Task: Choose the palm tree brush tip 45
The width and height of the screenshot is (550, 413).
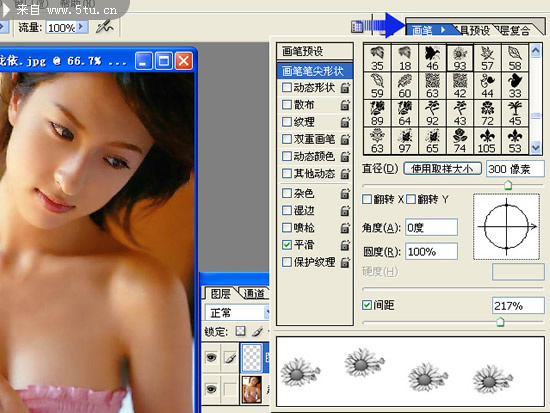Action: 515,113
